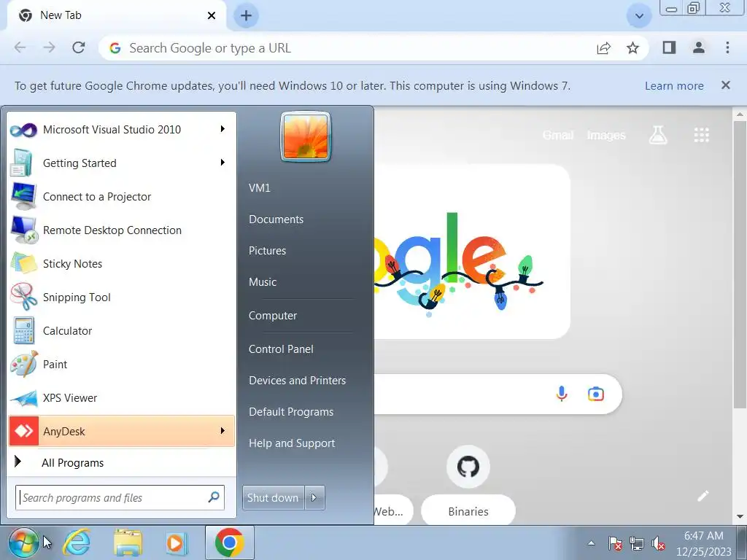Dismiss the Windows 7 update notice

tap(726, 85)
